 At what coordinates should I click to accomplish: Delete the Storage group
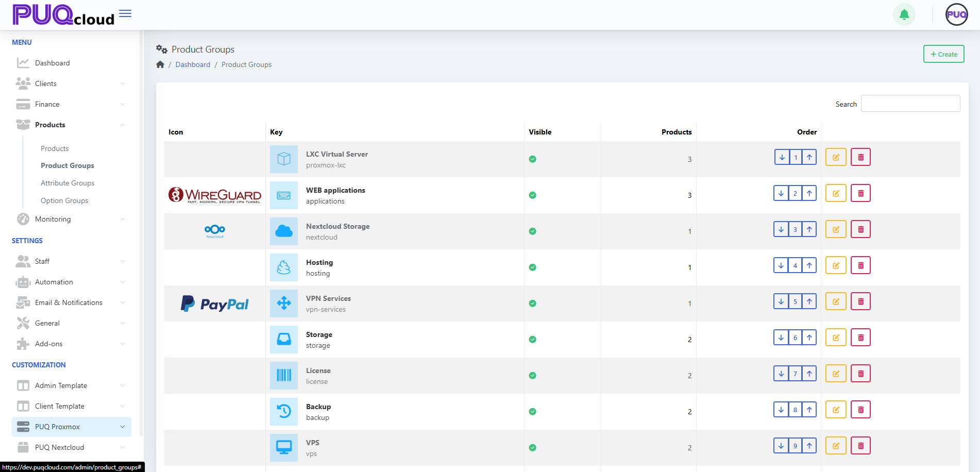[x=860, y=338]
